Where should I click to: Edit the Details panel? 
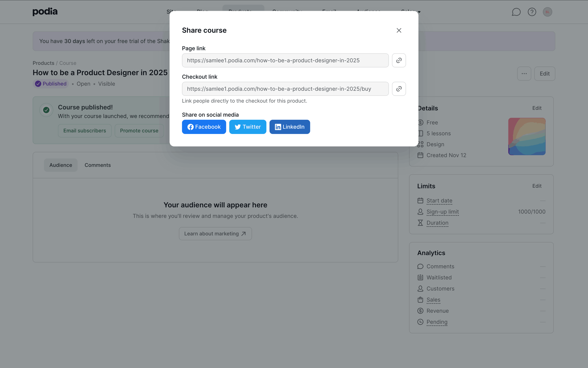[x=537, y=108]
